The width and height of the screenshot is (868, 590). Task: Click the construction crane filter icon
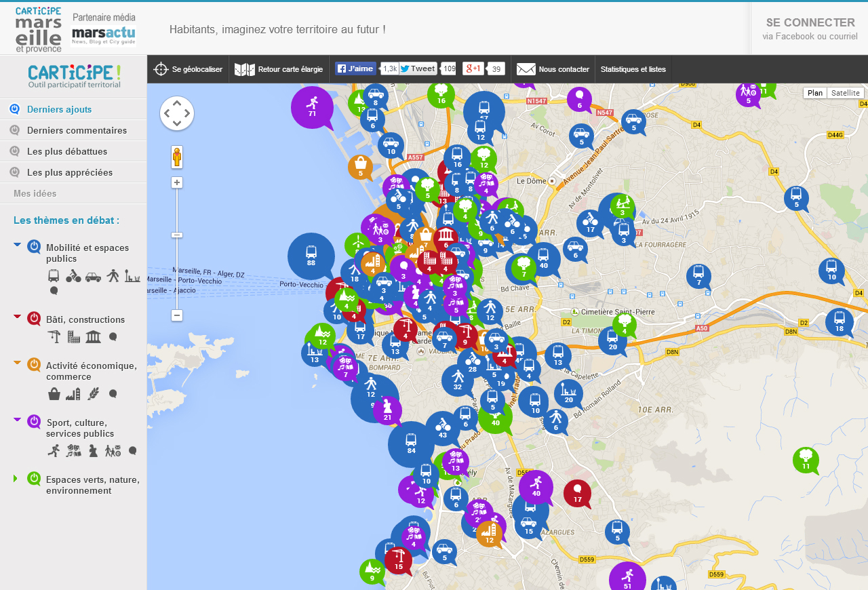click(54, 336)
